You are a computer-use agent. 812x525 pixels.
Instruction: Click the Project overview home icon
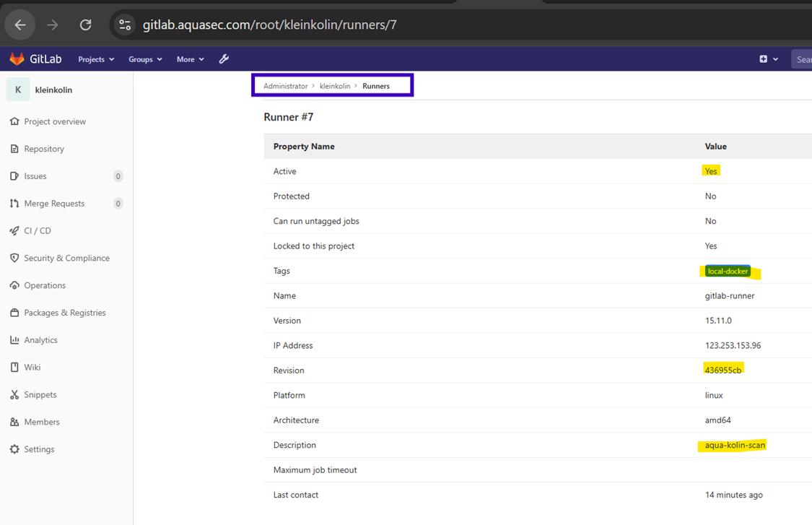click(14, 121)
